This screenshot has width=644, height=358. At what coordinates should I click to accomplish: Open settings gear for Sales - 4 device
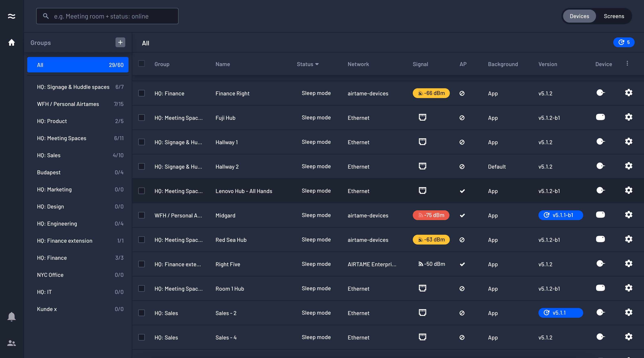coord(629,337)
